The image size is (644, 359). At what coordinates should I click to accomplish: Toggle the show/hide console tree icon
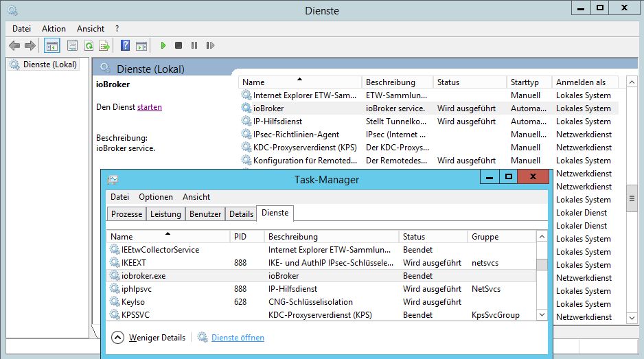[x=51, y=46]
